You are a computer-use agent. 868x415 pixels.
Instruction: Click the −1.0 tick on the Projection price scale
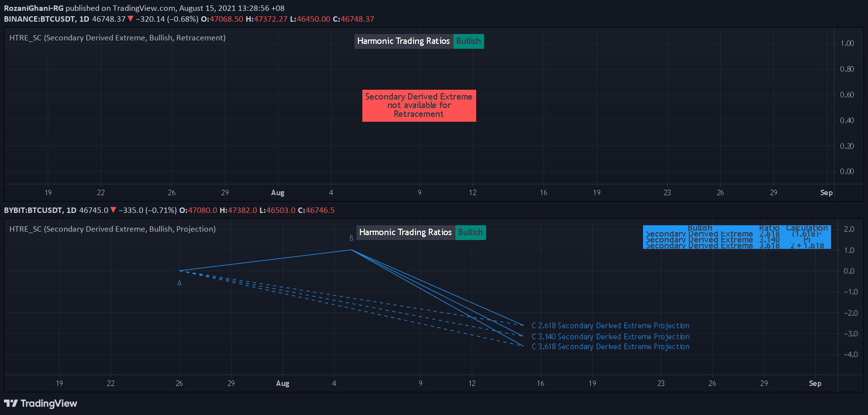coord(851,292)
